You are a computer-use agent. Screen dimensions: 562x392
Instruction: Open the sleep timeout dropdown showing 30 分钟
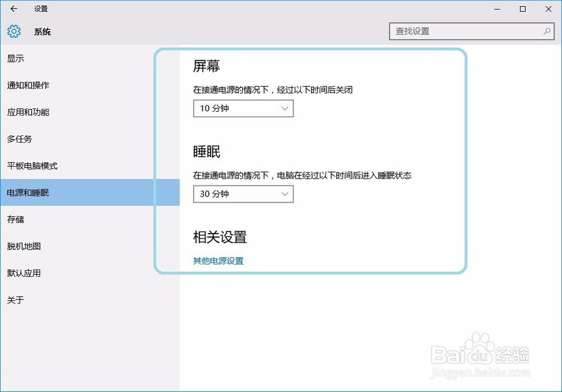coord(243,194)
